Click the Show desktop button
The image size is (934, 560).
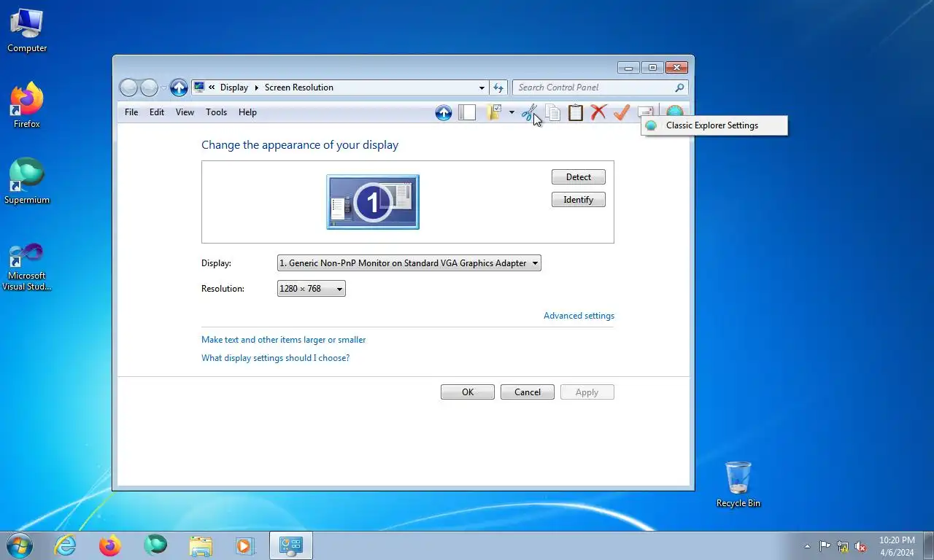pyautogui.click(x=928, y=546)
